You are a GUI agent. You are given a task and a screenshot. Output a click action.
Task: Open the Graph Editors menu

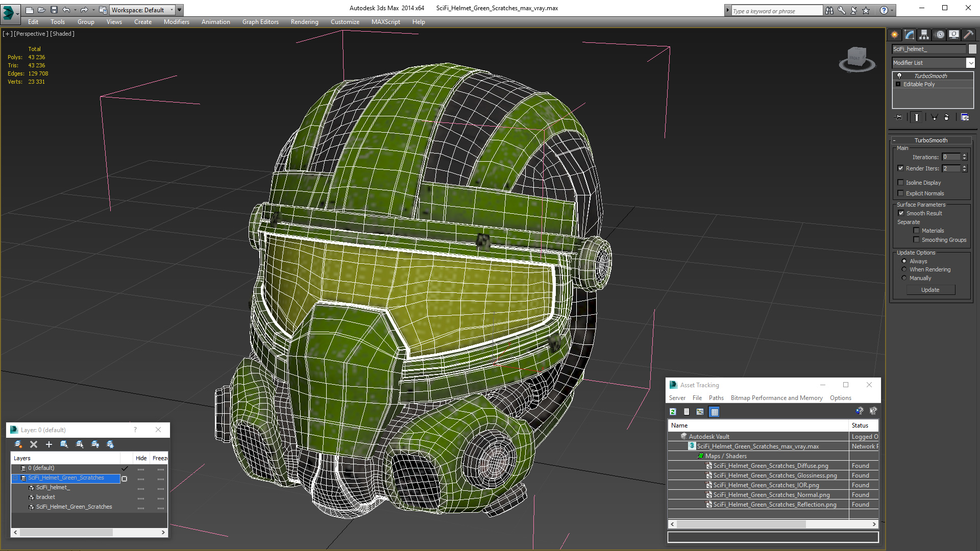coord(260,22)
